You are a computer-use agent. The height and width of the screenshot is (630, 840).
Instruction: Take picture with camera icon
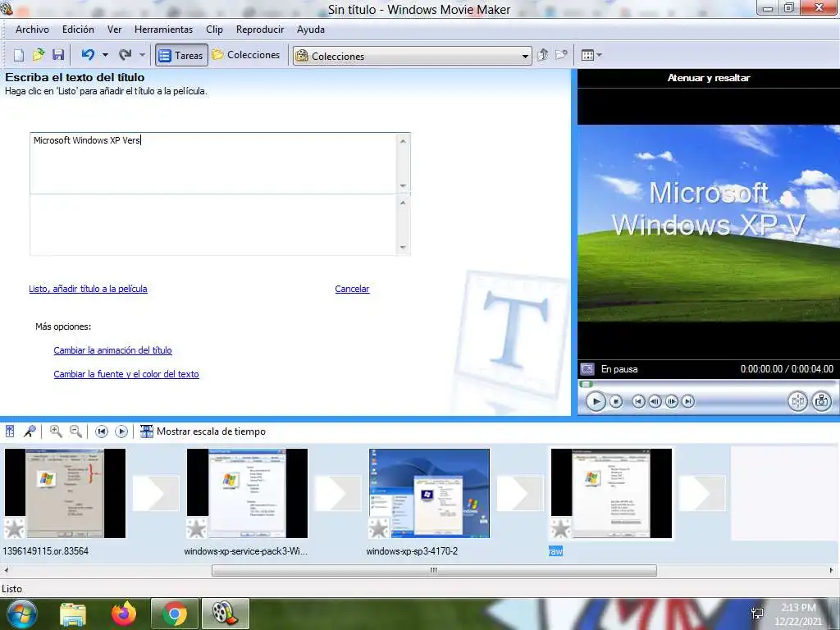pos(821,401)
